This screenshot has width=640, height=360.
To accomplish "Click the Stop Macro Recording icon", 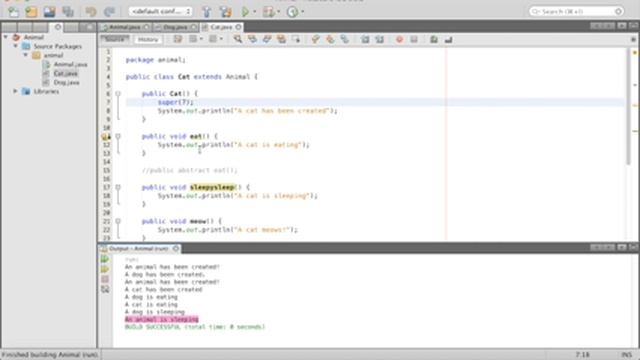I will (x=414, y=39).
